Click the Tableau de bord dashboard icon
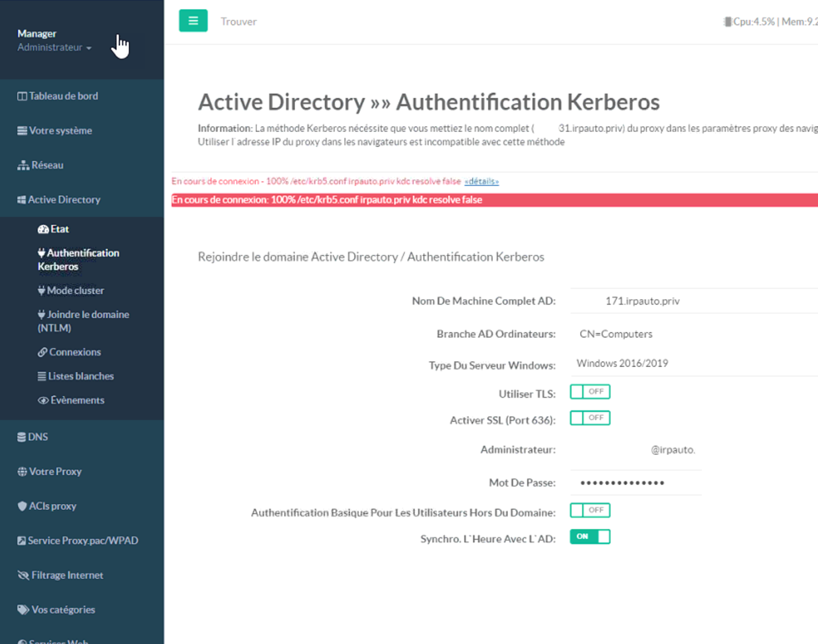818x644 pixels. click(x=22, y=96)
